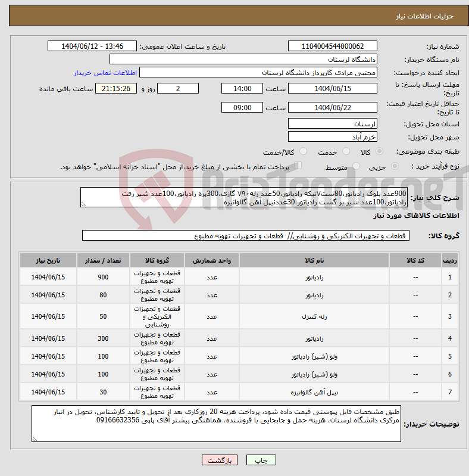Click the resize handle of buyer notes box
Screen dimensions: 469x476
(x=35, y=438)
